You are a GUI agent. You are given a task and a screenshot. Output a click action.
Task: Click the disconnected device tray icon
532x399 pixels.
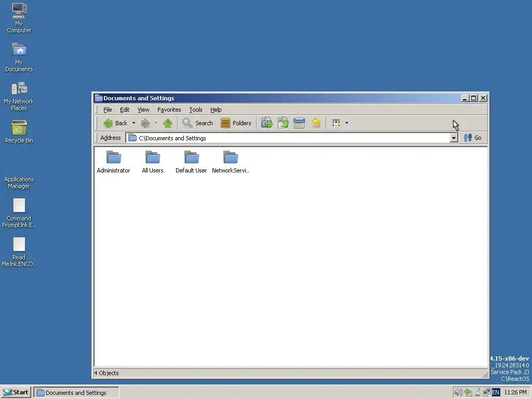478,393
